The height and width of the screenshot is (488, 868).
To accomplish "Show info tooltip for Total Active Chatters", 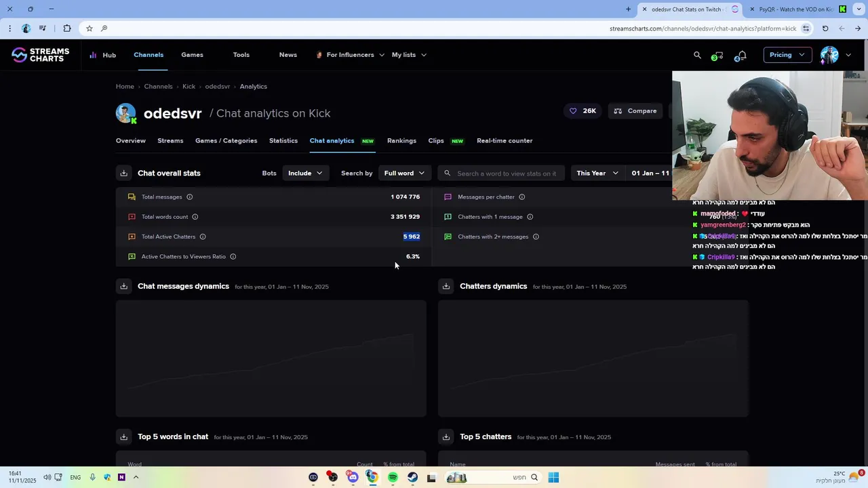I will (x=203, y=237).
